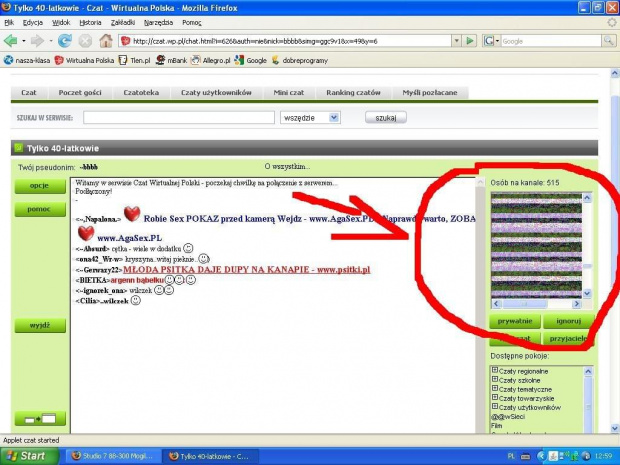Screen dimensions: 620x465
Task: Open the Edycja menu
Action: (33, 23)
